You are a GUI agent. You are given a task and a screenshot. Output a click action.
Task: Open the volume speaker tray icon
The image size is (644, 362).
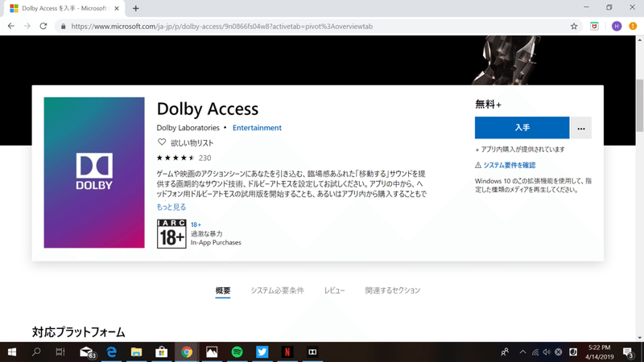(547, 352)
